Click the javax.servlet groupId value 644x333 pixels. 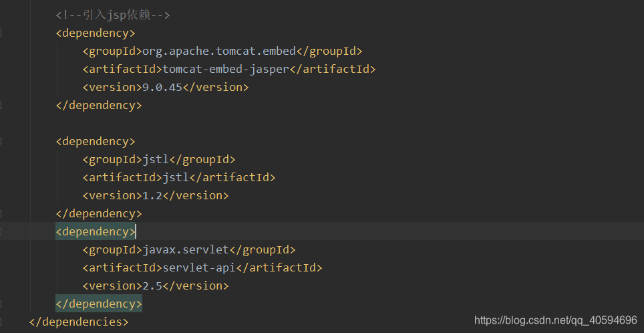pos(185,250)
